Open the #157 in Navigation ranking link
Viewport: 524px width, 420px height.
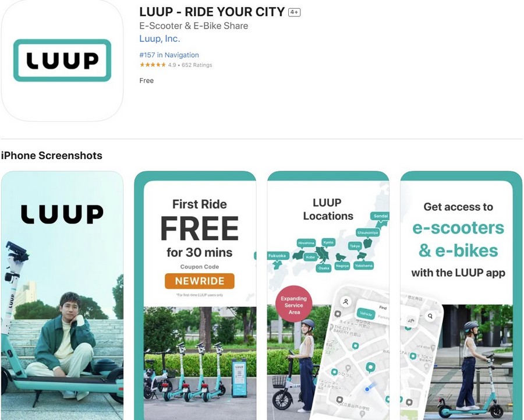coord(169,55)
